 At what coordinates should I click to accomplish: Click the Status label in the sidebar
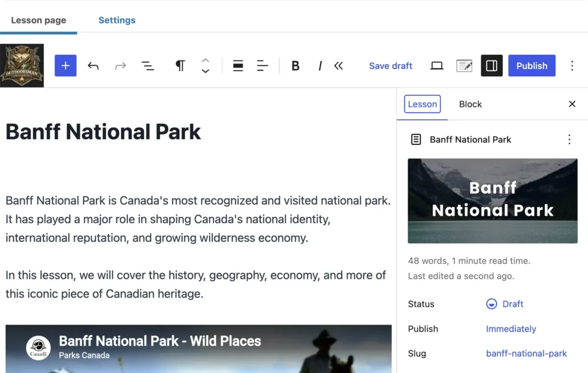421,304
